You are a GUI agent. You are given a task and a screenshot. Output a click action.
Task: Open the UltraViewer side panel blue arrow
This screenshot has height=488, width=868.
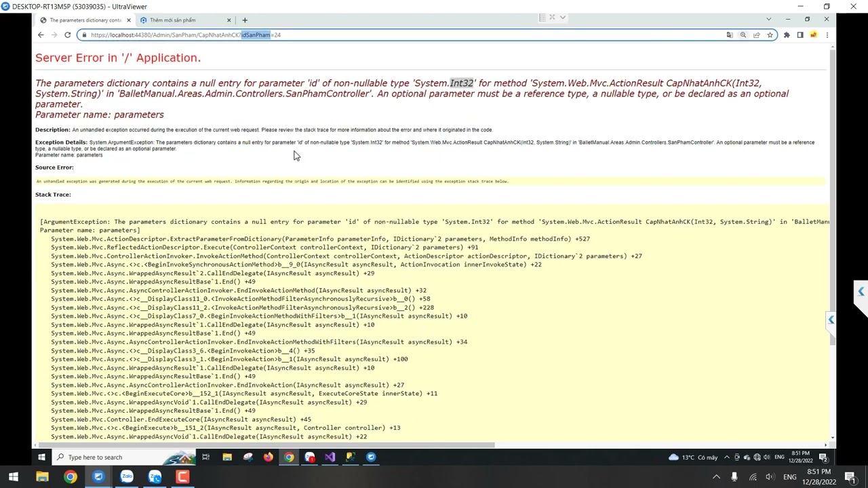[861, 291]
